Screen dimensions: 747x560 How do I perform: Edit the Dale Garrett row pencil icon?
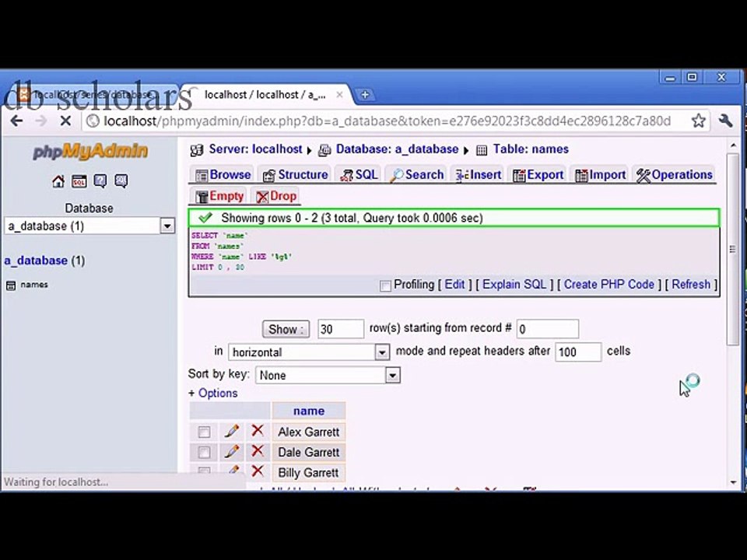pos(232,451)
